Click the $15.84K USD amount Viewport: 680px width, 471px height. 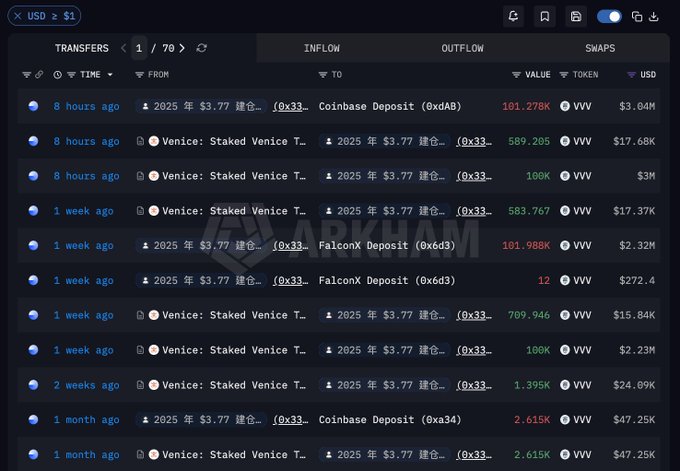634,315
